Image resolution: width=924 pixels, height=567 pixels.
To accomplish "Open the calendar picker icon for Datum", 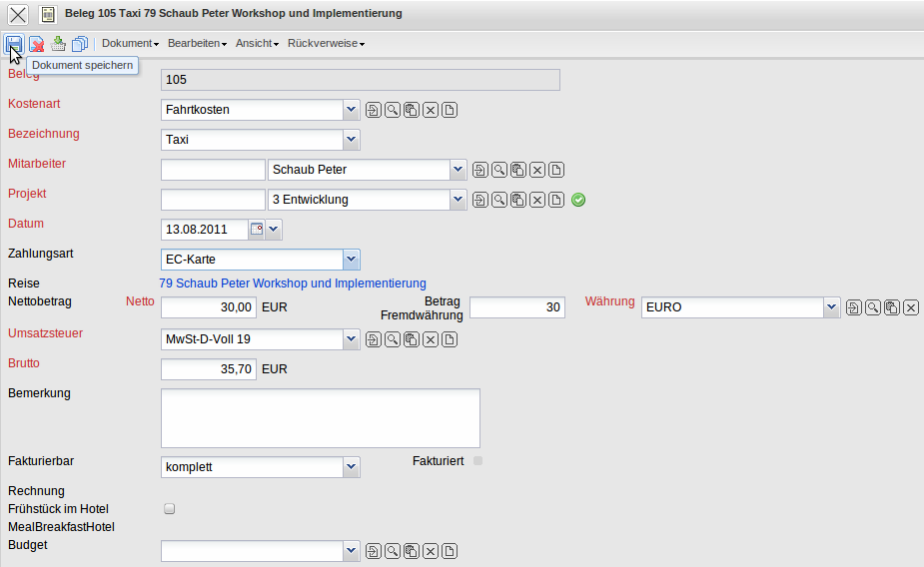I will click(256, 230).
